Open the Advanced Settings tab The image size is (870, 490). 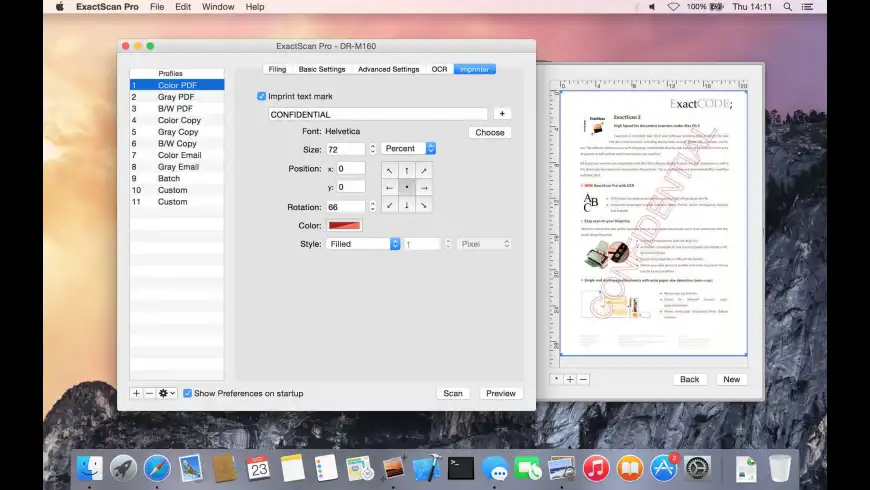pyautogui.click(x=388, y=69)
